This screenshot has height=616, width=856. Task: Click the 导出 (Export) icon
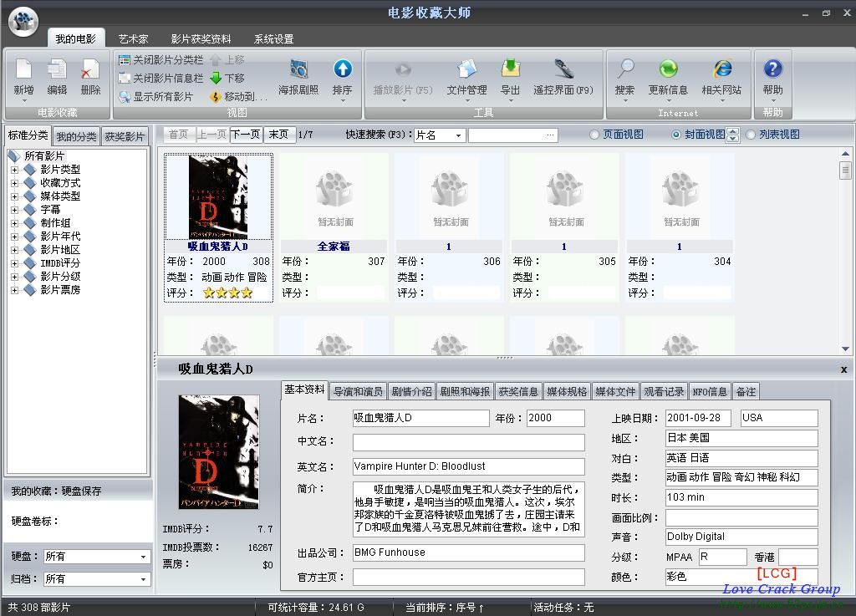pos(510,71)
